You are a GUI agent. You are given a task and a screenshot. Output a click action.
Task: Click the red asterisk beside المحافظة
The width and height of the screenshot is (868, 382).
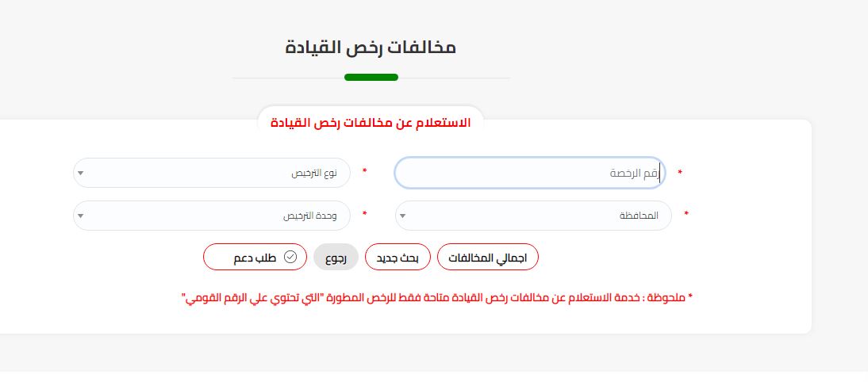pyautogui.click(x=686, y=214)
